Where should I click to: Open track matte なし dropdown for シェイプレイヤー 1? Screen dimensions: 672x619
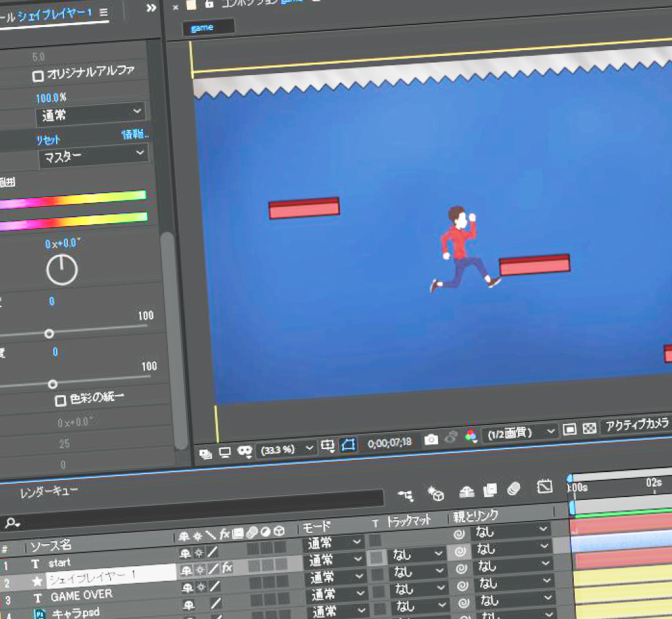417,554
